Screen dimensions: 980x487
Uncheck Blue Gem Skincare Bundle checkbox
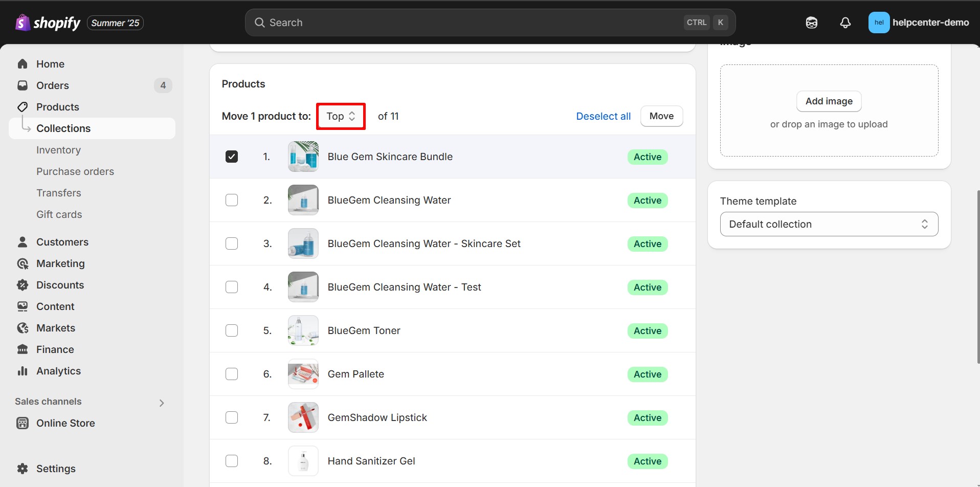point(232,157)
